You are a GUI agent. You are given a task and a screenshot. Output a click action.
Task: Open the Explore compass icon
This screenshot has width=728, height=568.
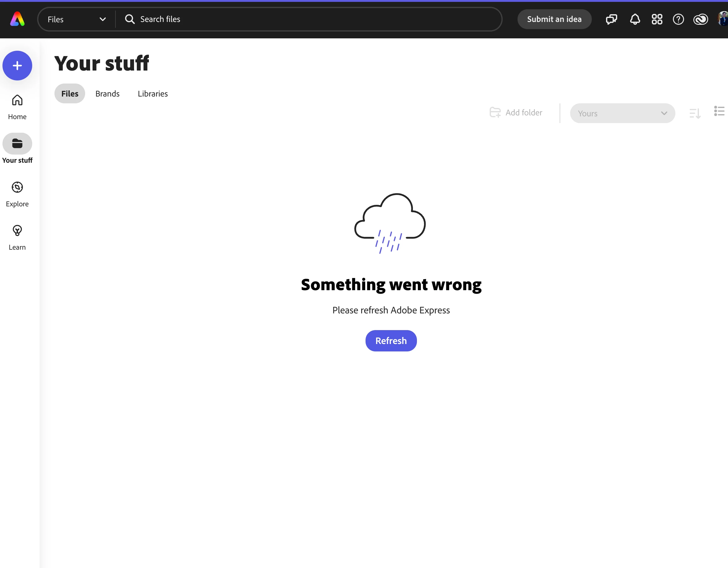click(x=17, y=187)
